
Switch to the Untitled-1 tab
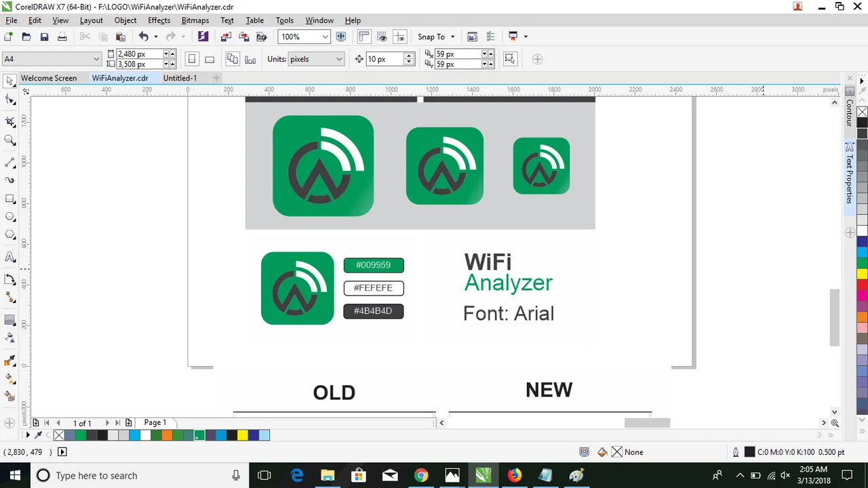pos(180,78)
